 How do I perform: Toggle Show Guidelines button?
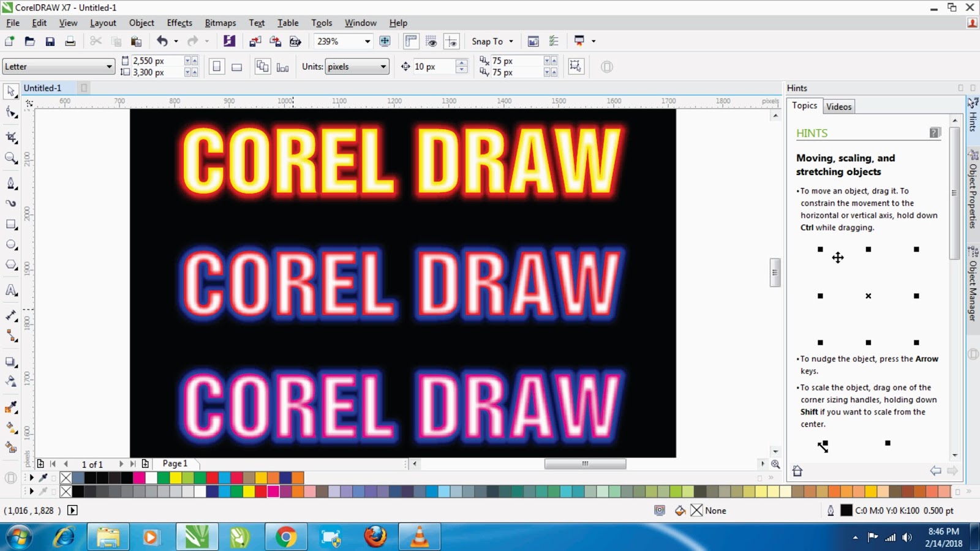(x=451, y=41)
